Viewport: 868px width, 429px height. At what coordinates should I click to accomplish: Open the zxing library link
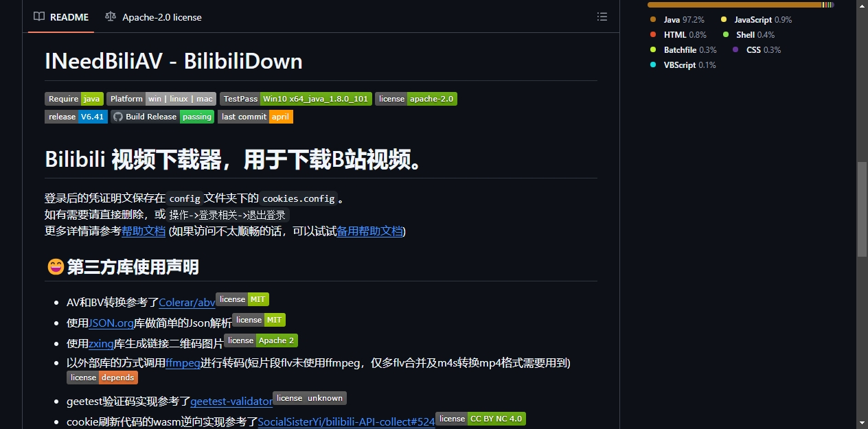[101, 344]
